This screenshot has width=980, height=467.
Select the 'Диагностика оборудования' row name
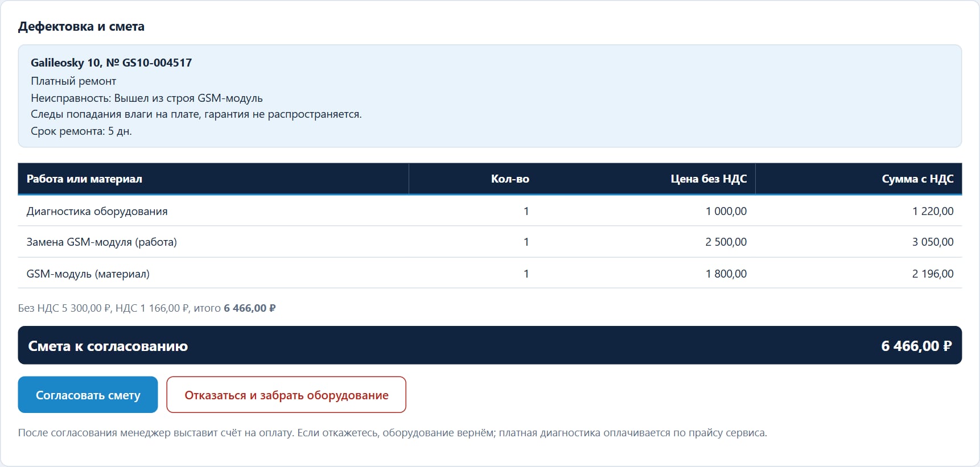pos(97,211)
